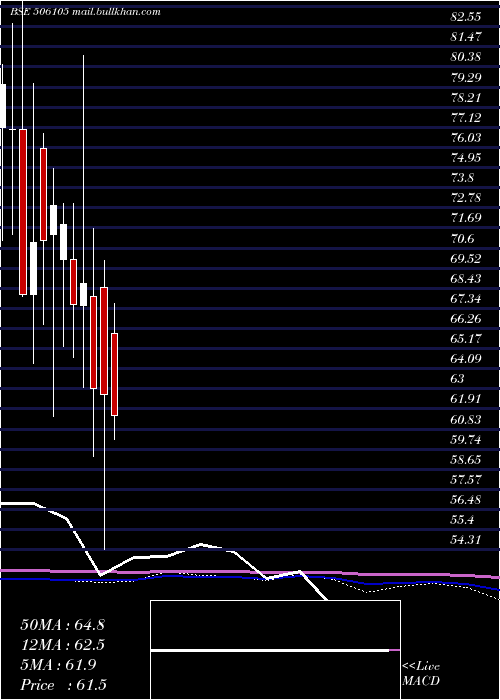This screenshot has width=500, height=700.
Task: Click the 59.74 price axis label
Action: (466, 440)
